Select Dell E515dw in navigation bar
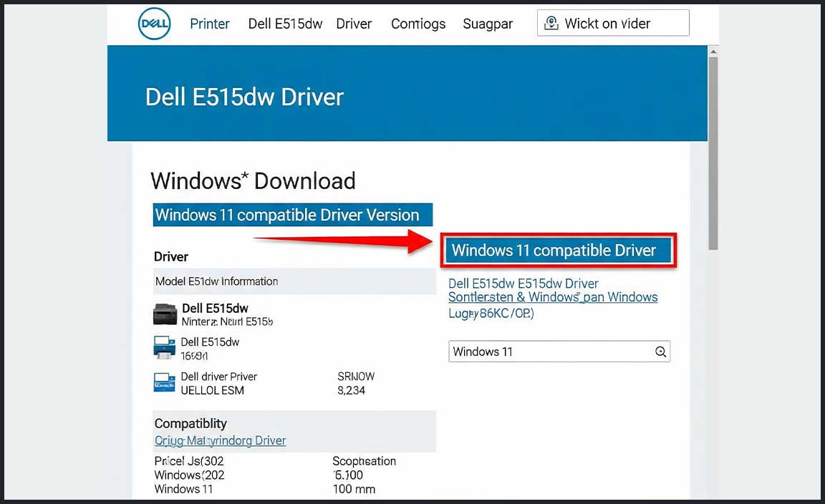Image resolution: width=825 pixels, height=504 pixels. coord(285,24)
